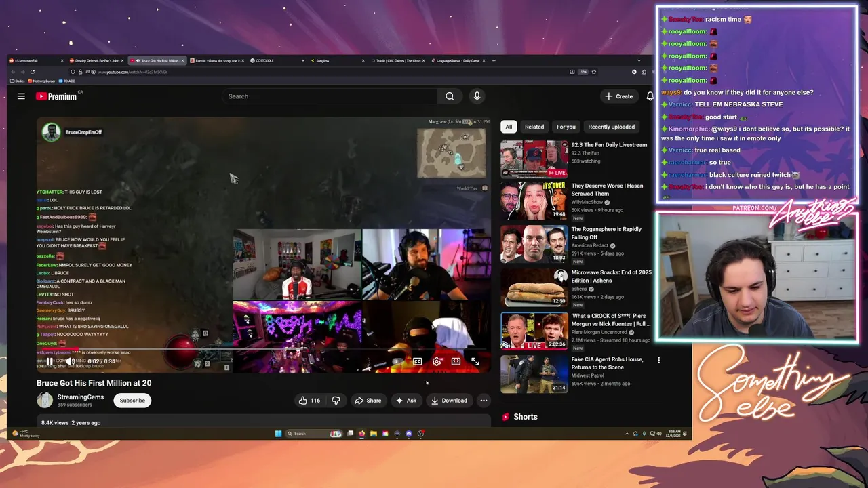Switch to r/LivestreamFail browser tab
This screenshot has width=868, height=488.
(37, 60)
